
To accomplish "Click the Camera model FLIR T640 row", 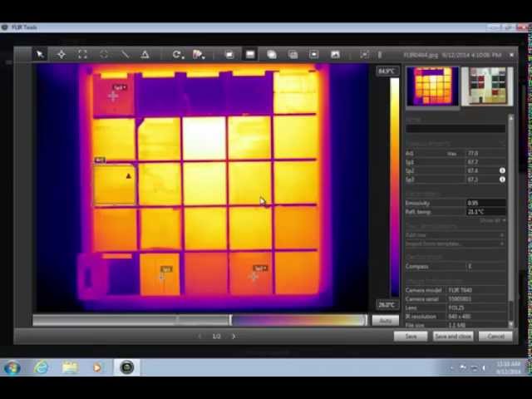I will (456, 290).
